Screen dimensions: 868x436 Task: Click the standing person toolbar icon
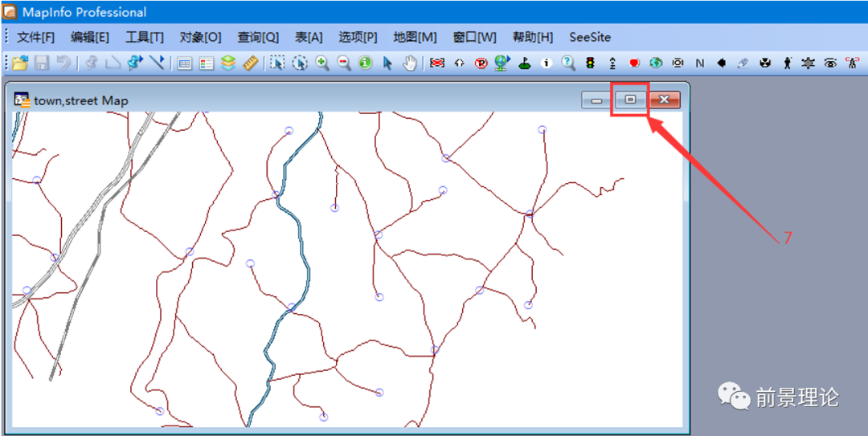point(787,63)
